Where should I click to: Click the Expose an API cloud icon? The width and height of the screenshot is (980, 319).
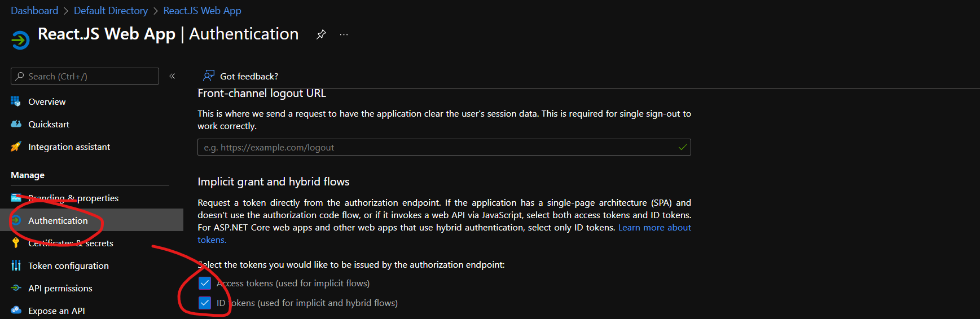16,311
